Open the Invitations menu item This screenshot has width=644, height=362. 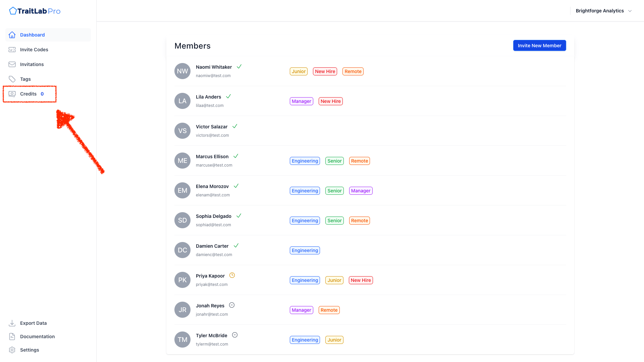tap(32, 64)
